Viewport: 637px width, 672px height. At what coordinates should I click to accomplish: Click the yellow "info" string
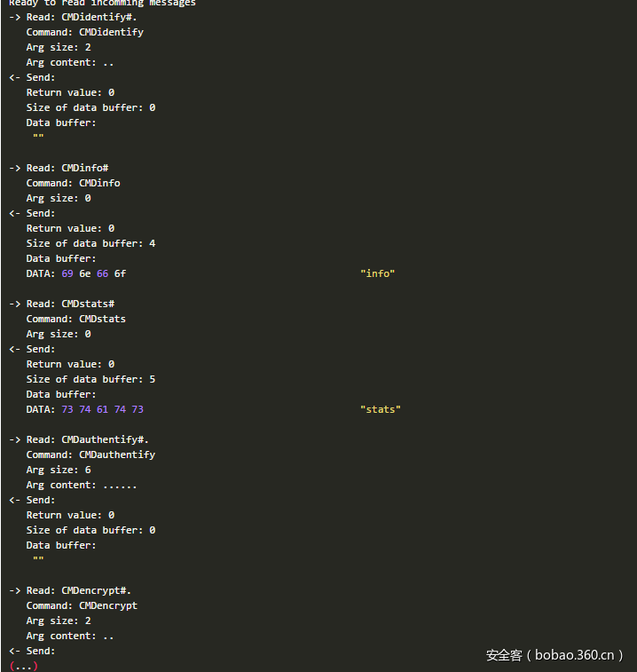[377, 273]
